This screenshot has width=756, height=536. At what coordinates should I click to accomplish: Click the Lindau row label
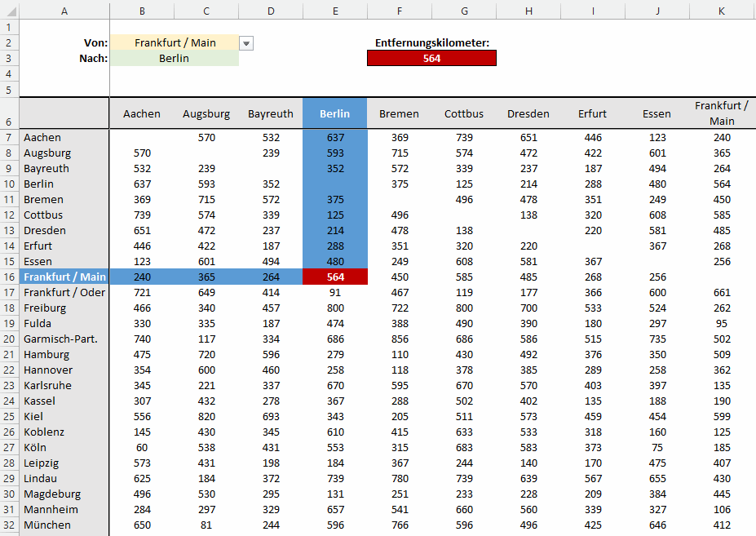tap(41, 479)
